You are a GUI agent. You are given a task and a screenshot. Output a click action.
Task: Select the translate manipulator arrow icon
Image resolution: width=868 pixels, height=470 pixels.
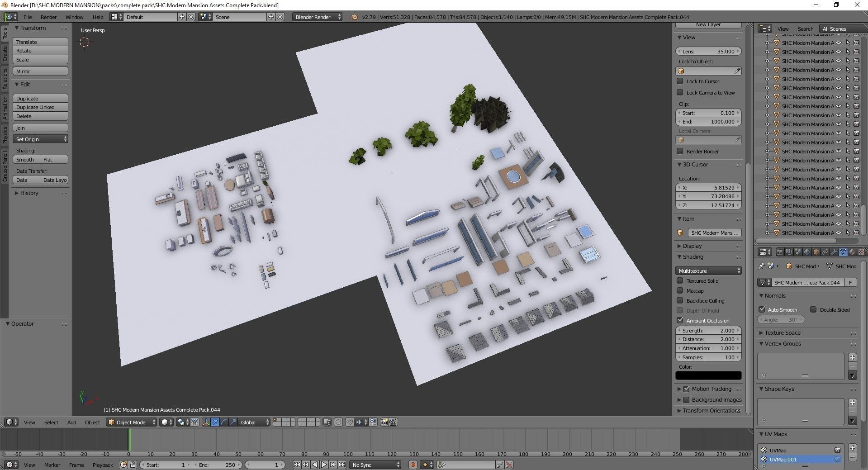[215, 422]
